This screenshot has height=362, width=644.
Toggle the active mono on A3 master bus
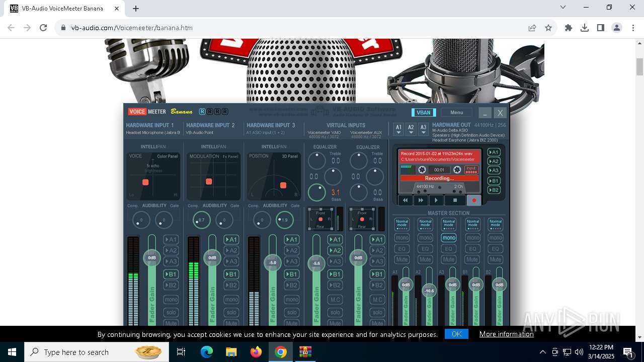point(449,238)
